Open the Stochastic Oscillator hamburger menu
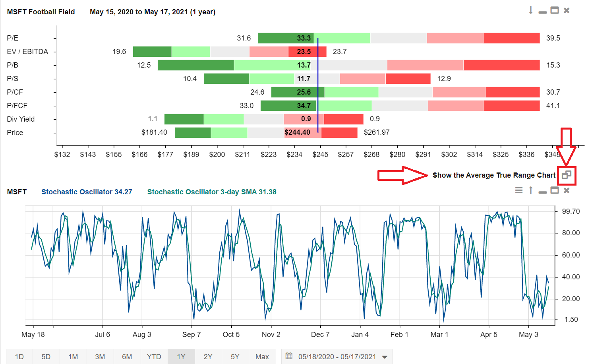The width and height of the screenshot is (590, 364). pos(519,190)
